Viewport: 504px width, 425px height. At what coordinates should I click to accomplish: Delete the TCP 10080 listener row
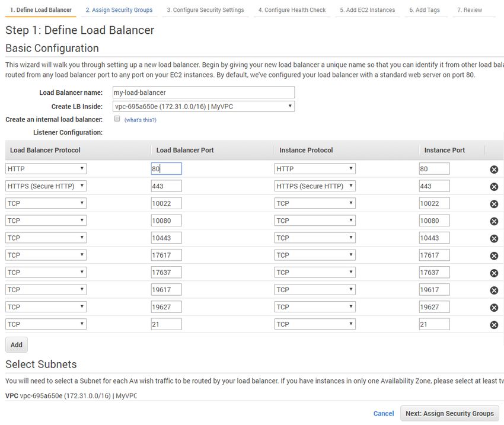[494, 221]
